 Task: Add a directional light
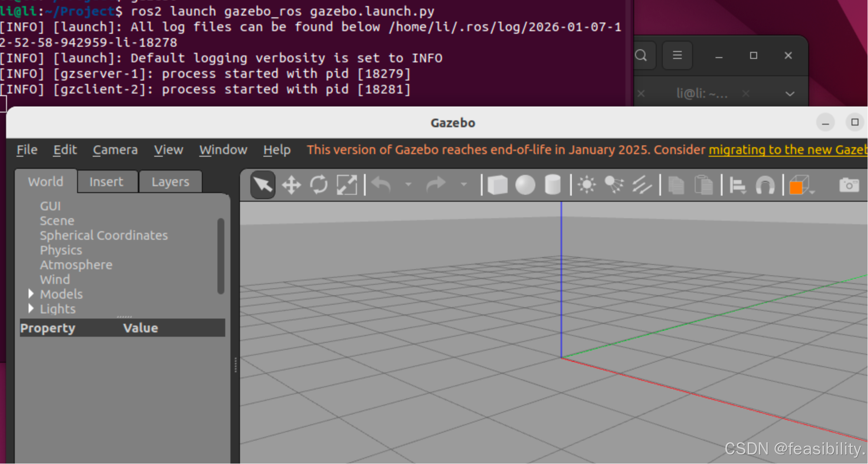pyautogui.click(x=641, y=185)
